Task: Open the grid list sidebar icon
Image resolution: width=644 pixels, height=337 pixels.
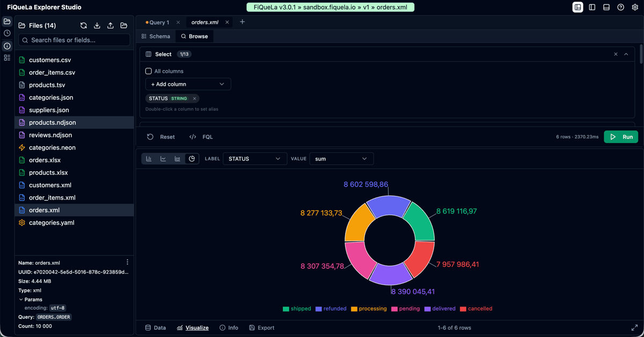Action: click(x=7, y=57)
